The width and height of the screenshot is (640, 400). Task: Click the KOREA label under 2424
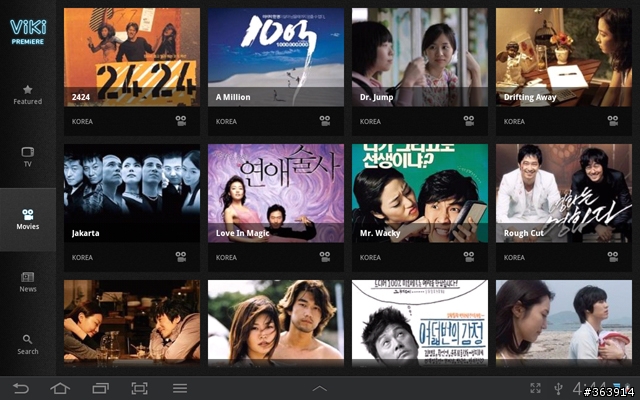point(82,121)
